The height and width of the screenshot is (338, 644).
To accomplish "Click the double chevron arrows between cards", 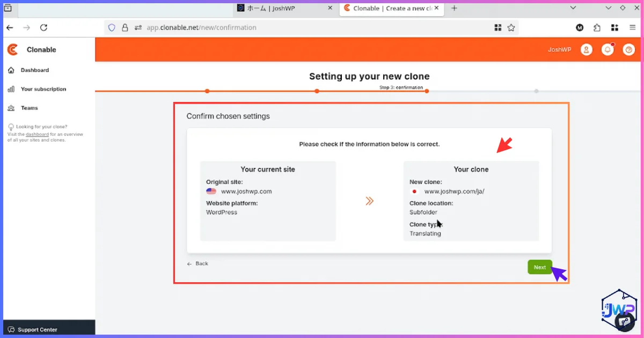I will pyautogui.click(x=369, y=201).
